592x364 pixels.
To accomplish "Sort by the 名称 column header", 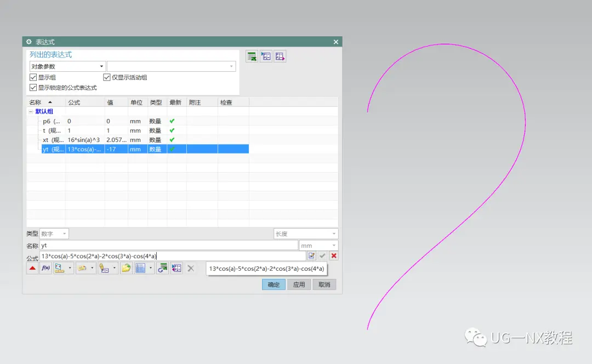I will 46,103.
